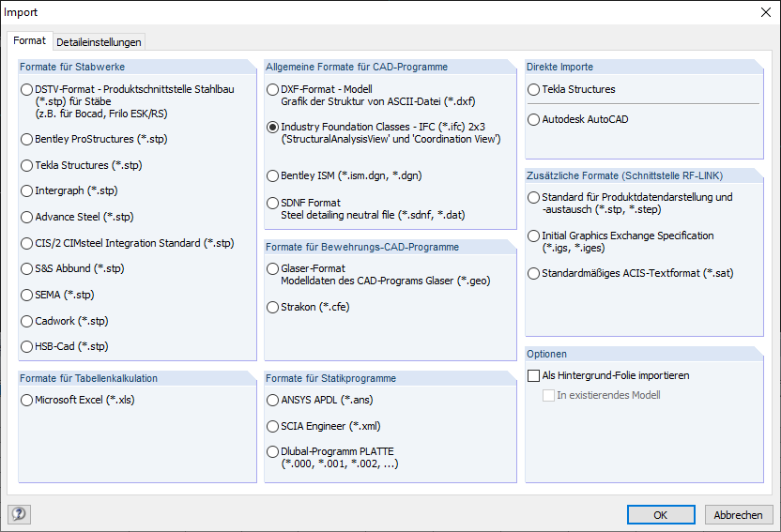781x532 pixels.
Task: Select DSTV-Format Produktschnittstelle Stahlbau option
Action: [x=26, y=90]
